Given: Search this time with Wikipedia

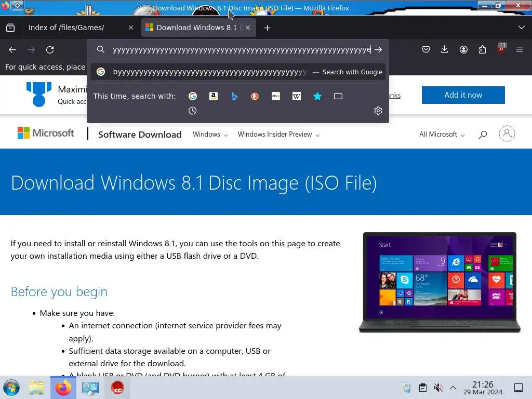Looking at the screenshot, I should pos(297,96).
